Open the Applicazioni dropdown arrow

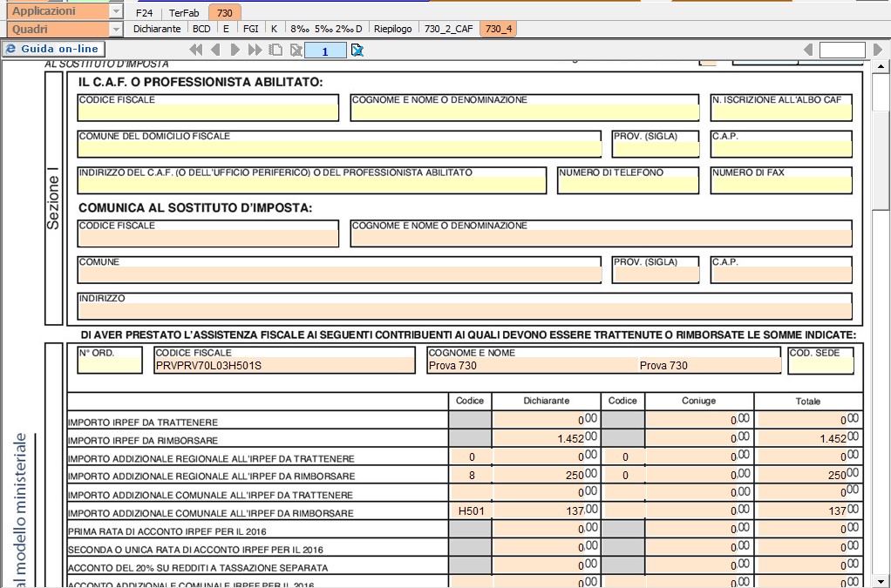click(116, 11)
